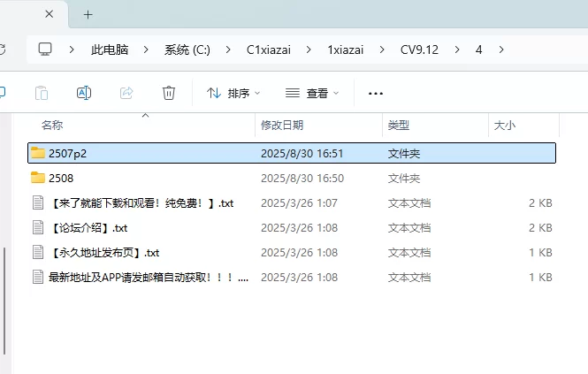This screenshot has width=588, height=374.
Task: Select file 【论坛介绍】.txt
Action: tap(88, 228)
